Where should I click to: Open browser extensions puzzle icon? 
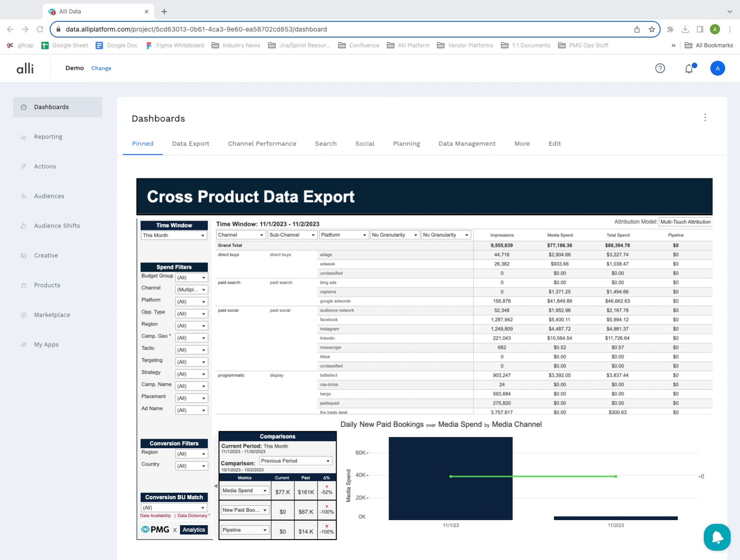(670, 29)
